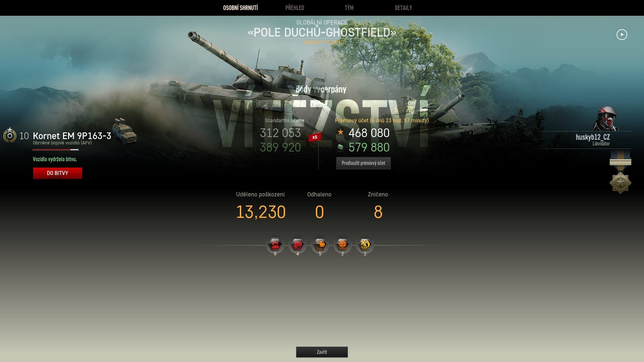Viewport: 644px width, 362px height.
Task: Open the Tým tab
Action: (x=349, y=8)
